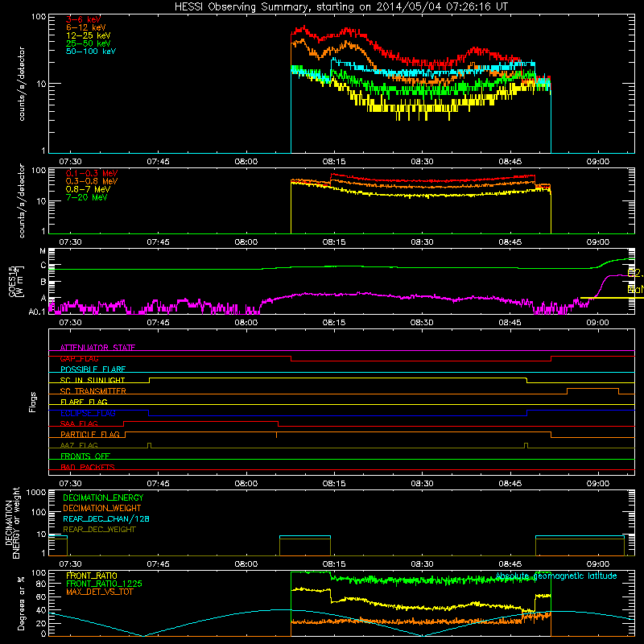Image resolution: width=644 pixels, height=644 pixels.
Task: Click the 25-50 keV legend label
Action: (88, 43)
